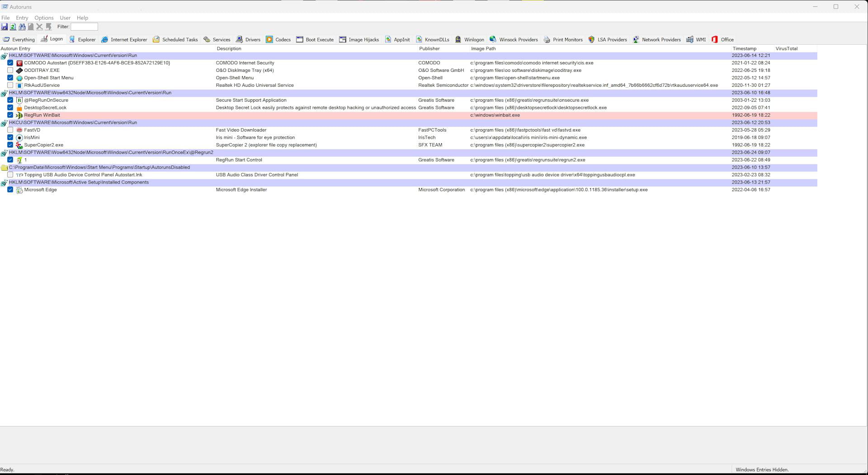
Task: Sort by the Autorun Entry column header
Action: click(x=108, y=48)
